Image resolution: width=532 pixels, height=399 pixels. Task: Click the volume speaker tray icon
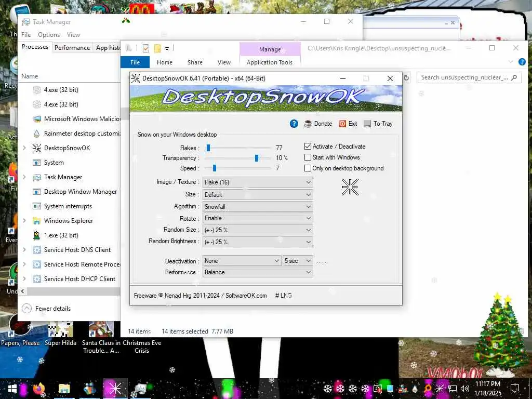pos(465,389)
